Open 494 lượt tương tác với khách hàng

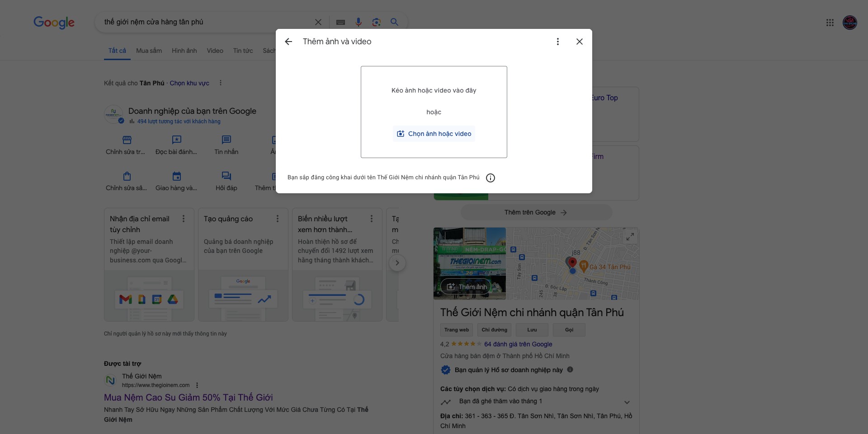coord(179,121)
